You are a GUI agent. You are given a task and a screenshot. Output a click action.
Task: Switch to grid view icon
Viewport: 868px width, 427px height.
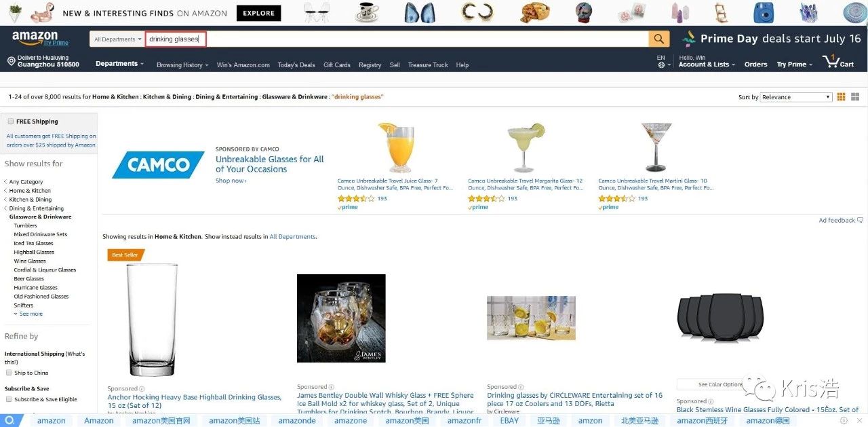click(x=842, y=97)
